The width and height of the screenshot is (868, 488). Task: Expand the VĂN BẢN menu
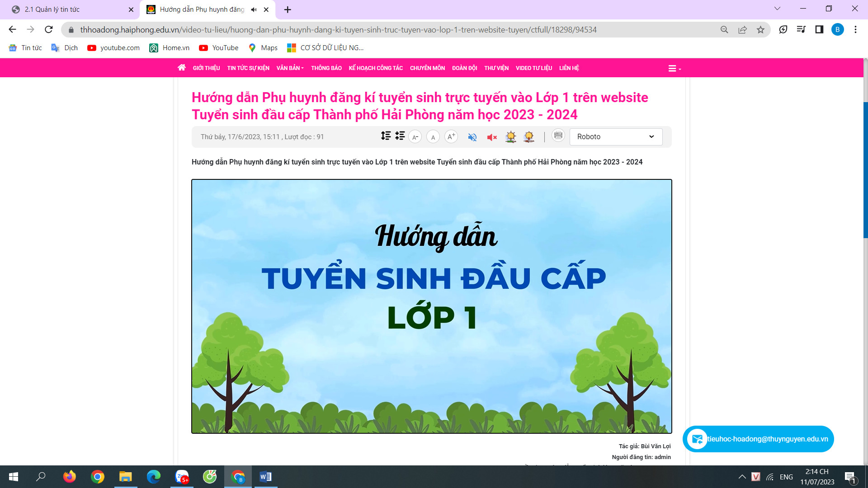tap(290, 68)
